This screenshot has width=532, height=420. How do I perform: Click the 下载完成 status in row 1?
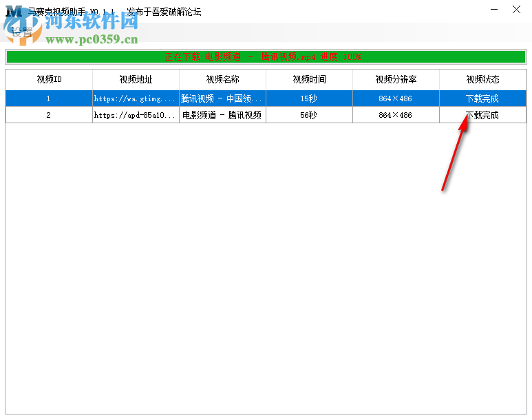(483, 98)
